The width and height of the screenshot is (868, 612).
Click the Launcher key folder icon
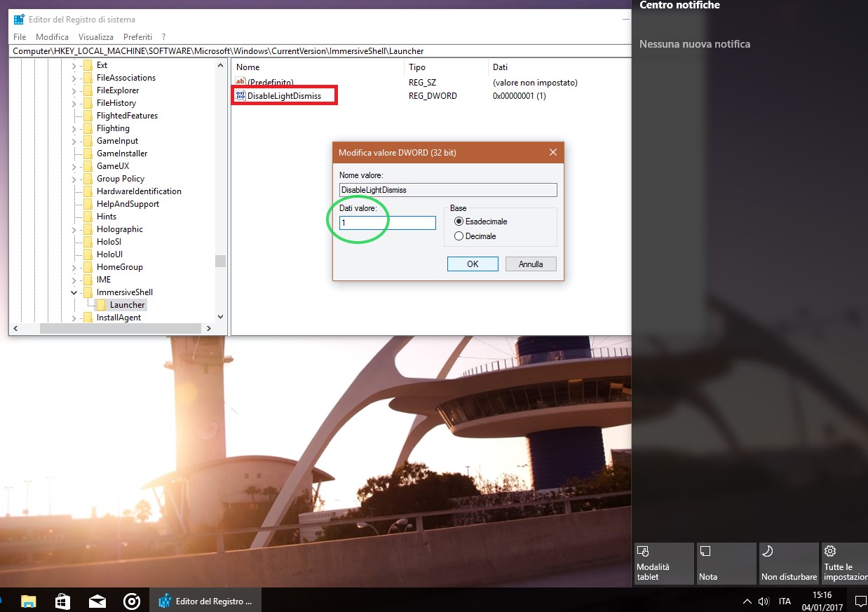click(x=101, y=305)
